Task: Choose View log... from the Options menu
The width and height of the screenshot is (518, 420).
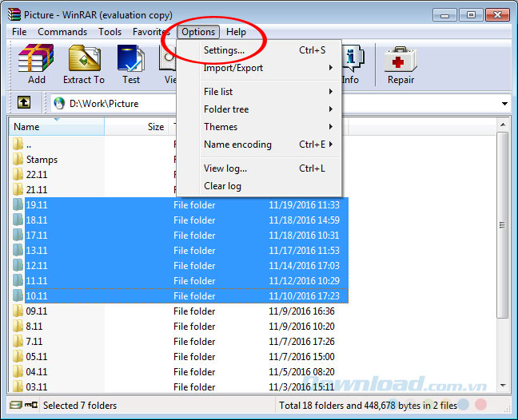Action: click(259, 168)
